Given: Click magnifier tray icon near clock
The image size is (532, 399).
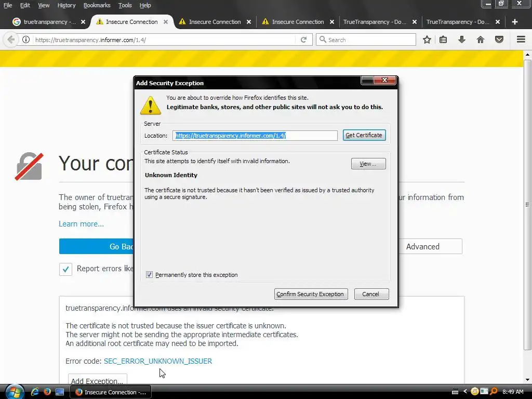Looking at the screenshot, I should [494, 392].
